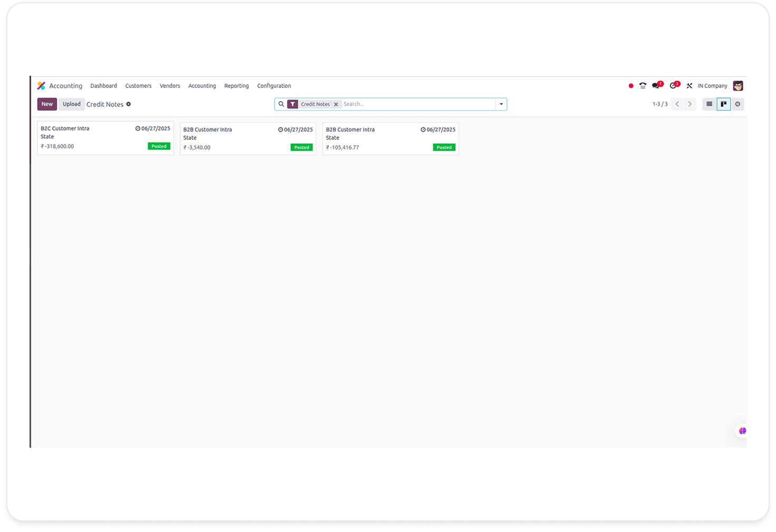Switch to kanban view

pyautogui.click(x=723, y=104)
